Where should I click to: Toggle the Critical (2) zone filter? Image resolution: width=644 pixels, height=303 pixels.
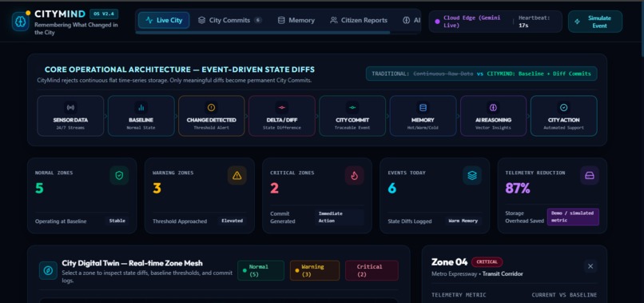372,270
